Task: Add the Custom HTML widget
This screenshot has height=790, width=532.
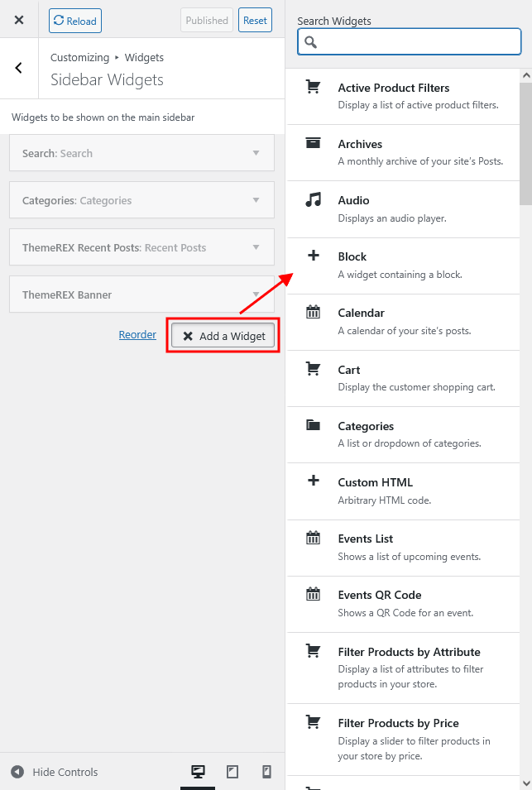Action: [403, 491]
